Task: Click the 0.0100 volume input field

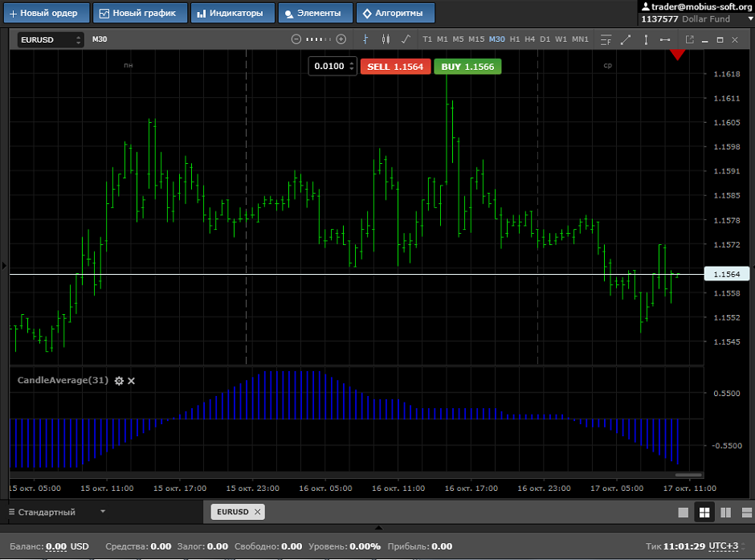Action: pyautogui.click(x=329, y=67)
